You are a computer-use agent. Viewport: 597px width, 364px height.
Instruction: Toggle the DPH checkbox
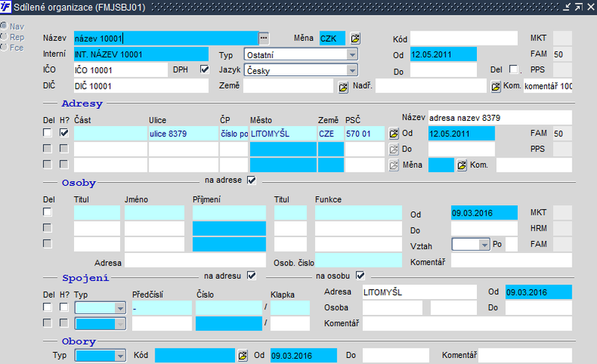click(x=204, y=69)
